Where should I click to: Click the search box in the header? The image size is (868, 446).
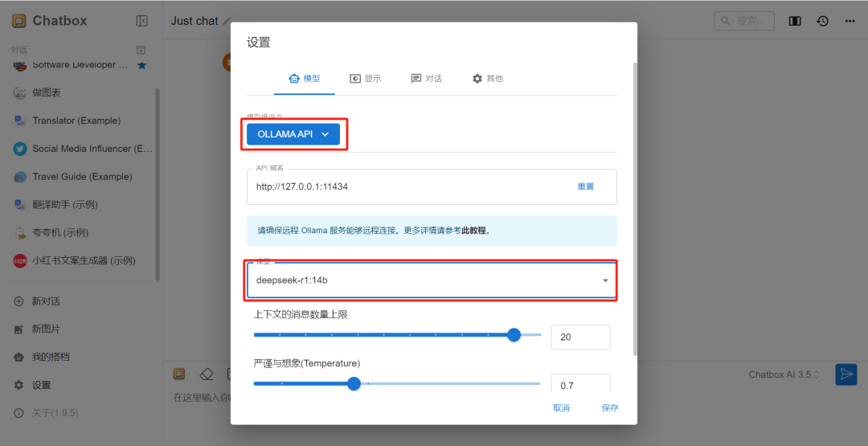pos(746,21)
